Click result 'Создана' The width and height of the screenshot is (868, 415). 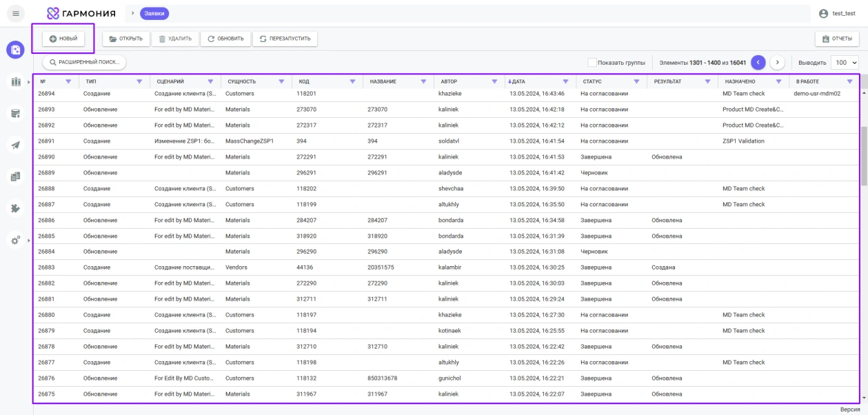click(x=663, y=267)
